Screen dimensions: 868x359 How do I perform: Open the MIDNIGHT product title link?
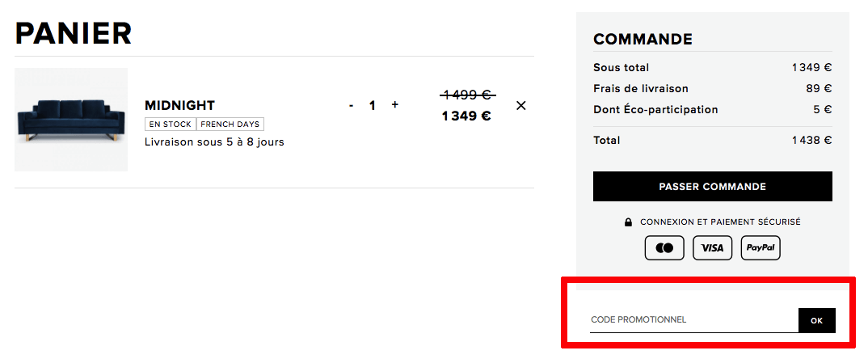point(179,105)
